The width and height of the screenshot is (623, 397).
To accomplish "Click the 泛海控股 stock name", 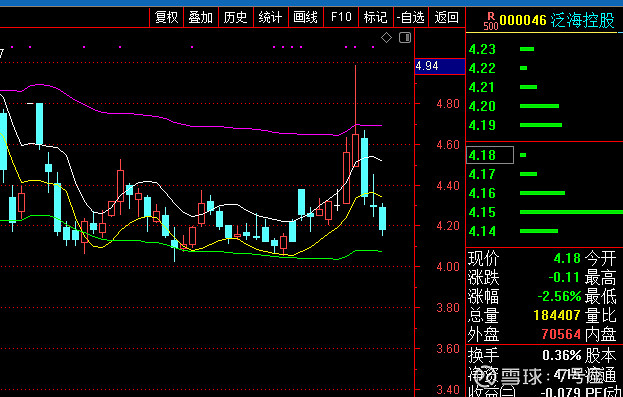I will 582,21.
